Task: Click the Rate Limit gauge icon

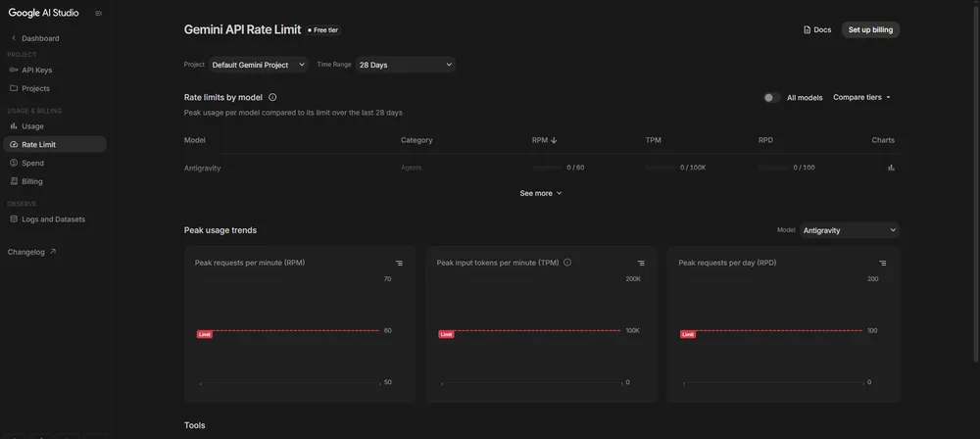Action: [14, 144]
